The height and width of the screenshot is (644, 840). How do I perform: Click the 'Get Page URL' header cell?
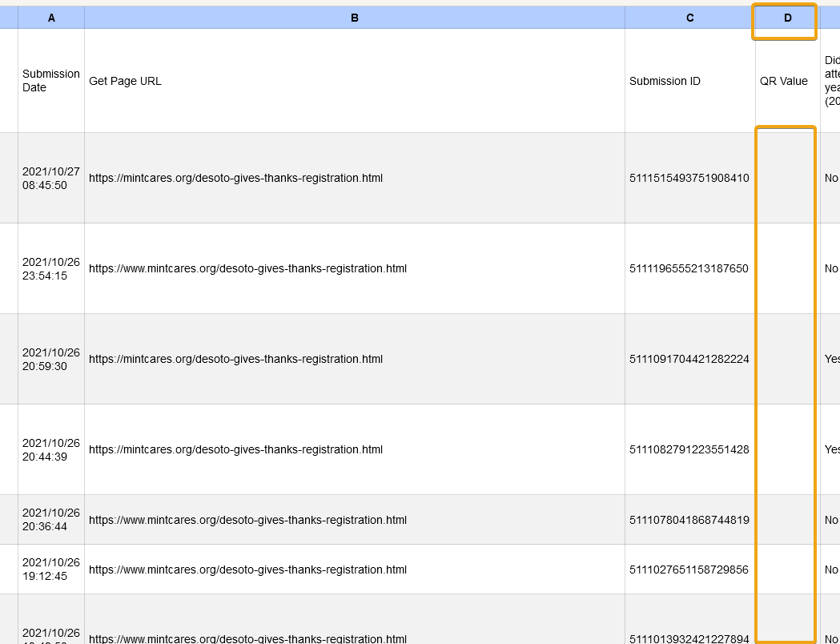[126, 81]
